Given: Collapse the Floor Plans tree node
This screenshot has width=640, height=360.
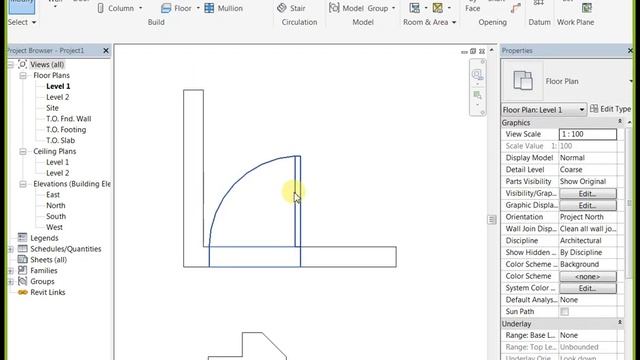Looking at the screenshot, I should click(23, 76).
